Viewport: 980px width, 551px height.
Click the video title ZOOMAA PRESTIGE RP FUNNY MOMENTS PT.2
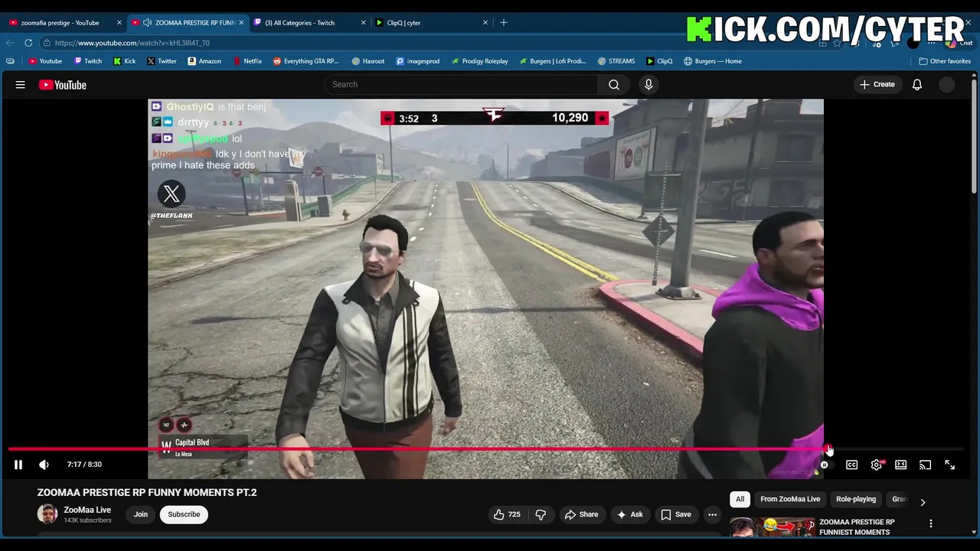[x=147, y=492]
